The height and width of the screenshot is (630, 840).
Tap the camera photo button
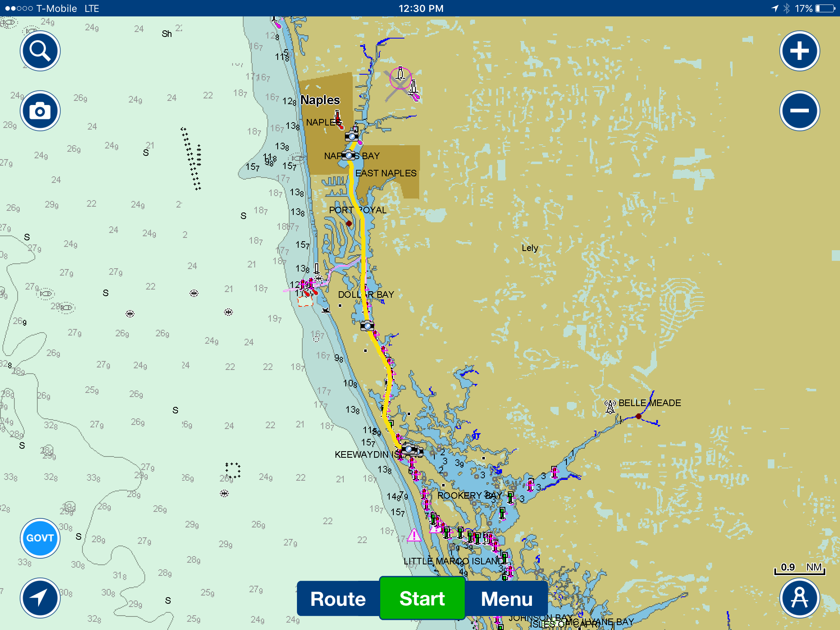tap(40, 111)
